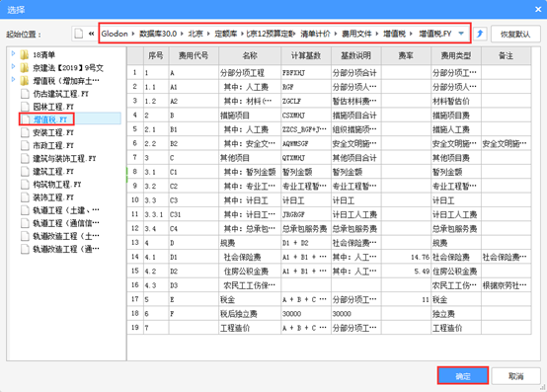Click the 京建法 folder icon

pos(25,68)
